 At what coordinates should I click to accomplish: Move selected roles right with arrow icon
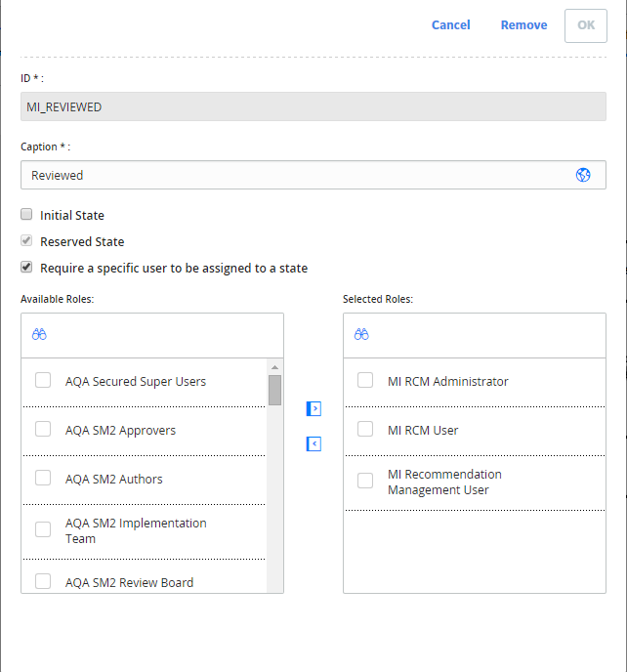pyautogui.click(x=313, y=409)
